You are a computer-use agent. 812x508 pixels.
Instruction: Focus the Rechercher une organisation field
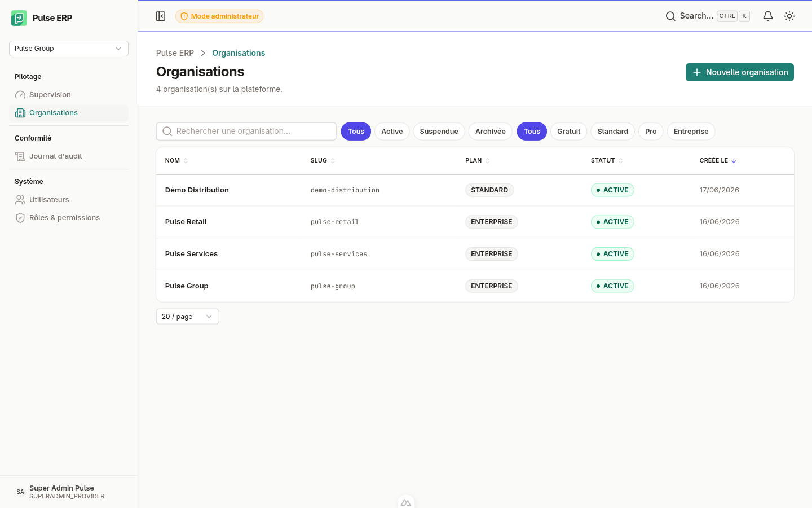coord(246,132)
